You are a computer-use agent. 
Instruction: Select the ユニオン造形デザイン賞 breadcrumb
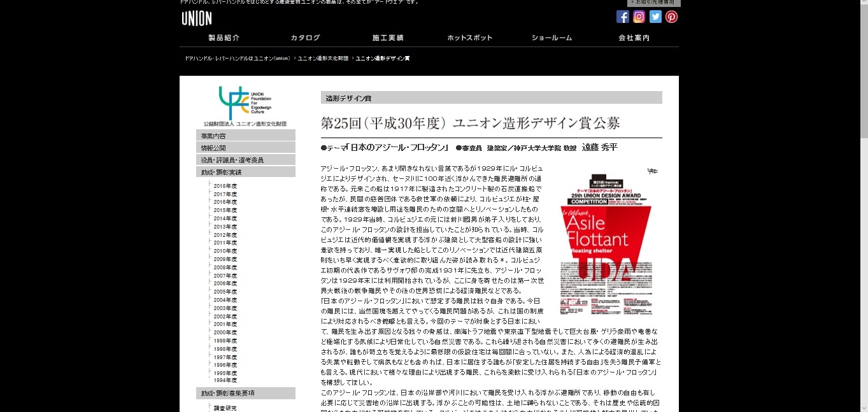coord(382,59)
